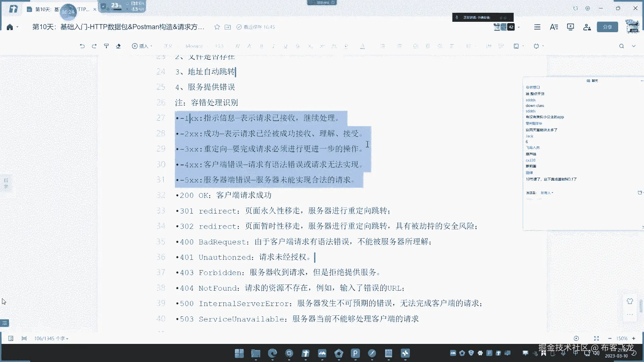
Task: Select the format painter tool
Action: click(106, 46)
